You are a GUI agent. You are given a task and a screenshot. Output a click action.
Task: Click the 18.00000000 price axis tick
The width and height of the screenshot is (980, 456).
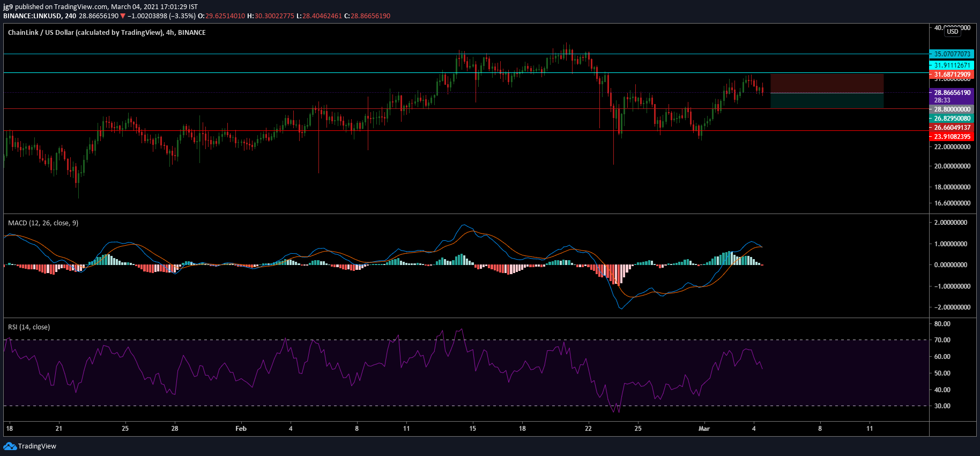pyautogui.click(x=952, y=187)
